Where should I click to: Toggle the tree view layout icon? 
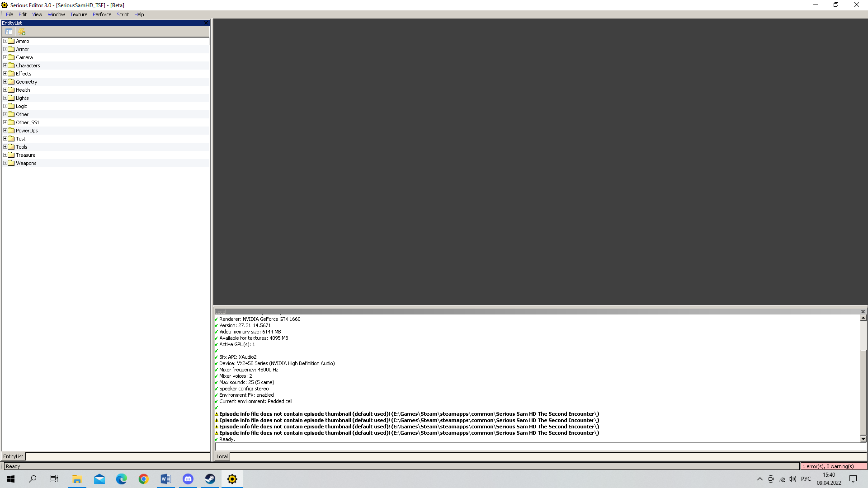click(x=9, y=32)
